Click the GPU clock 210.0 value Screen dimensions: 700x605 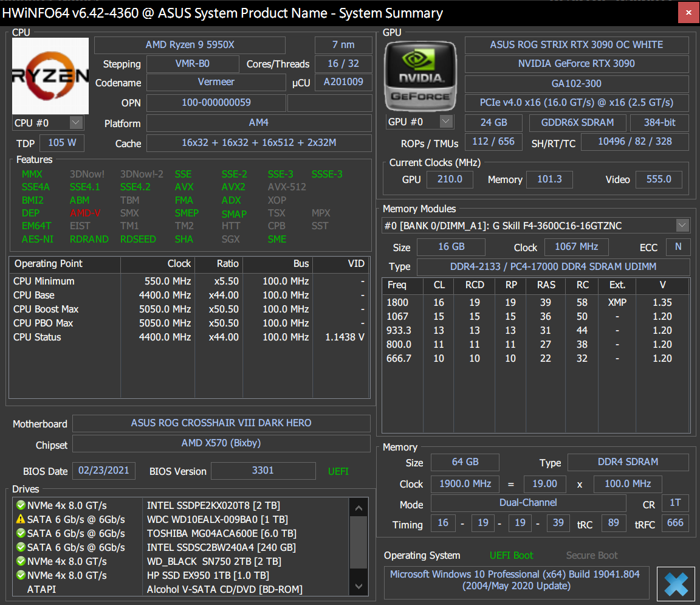[450, 179]
